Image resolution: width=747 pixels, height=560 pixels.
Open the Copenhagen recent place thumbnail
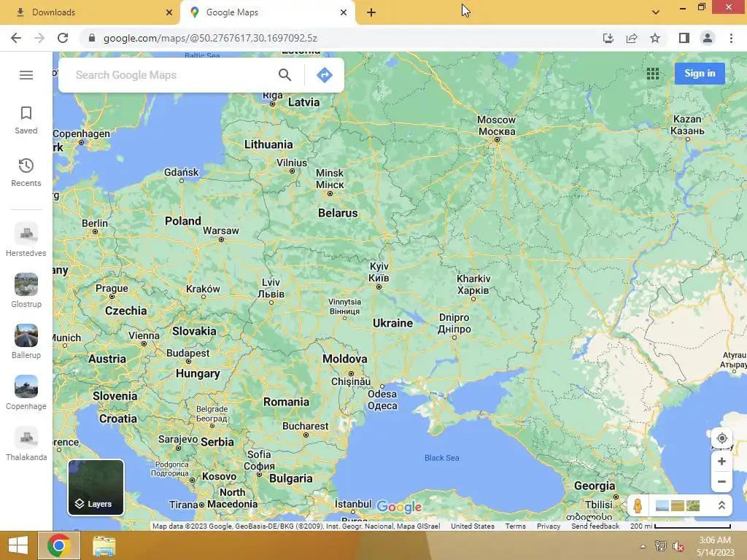[x=26, y=386]
